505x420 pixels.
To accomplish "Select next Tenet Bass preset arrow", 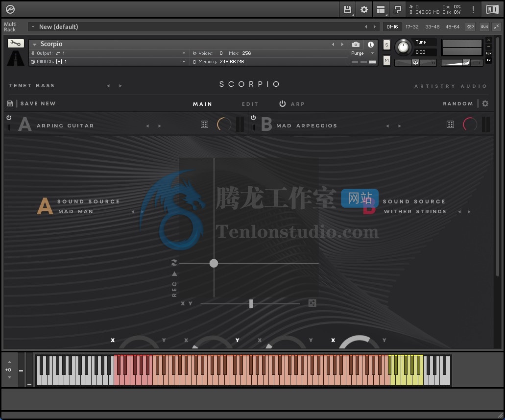I will click(120, 86).
